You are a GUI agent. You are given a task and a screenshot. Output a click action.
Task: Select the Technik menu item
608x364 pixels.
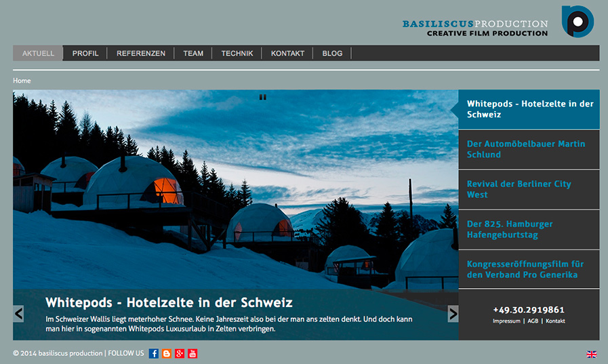click(237, 54)
